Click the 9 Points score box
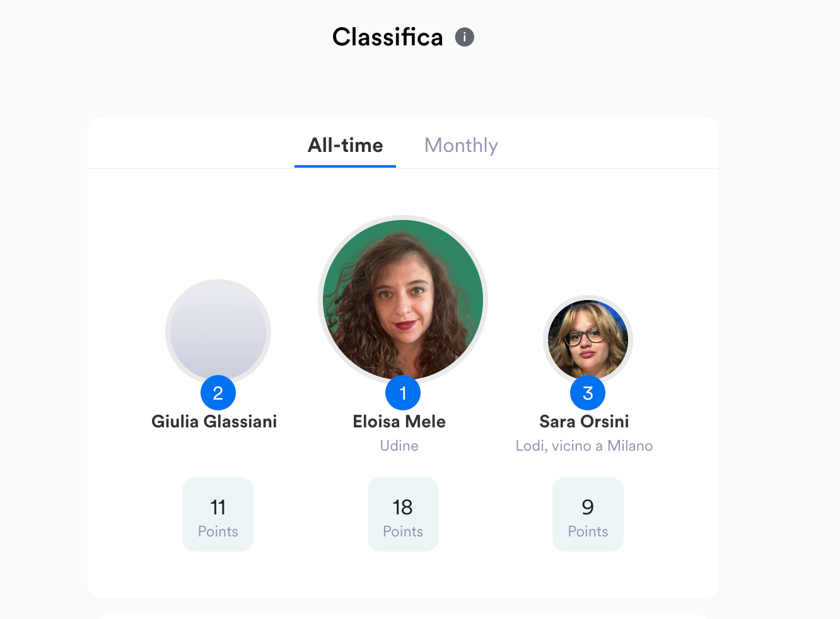Screen dimensions: 840x619 point(588,514)
